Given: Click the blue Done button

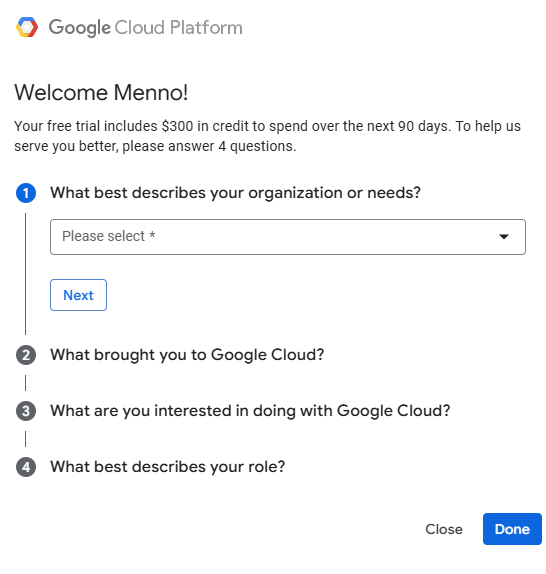Looking at the screenshot, I should pyautogui.click(x=512, y=529).
